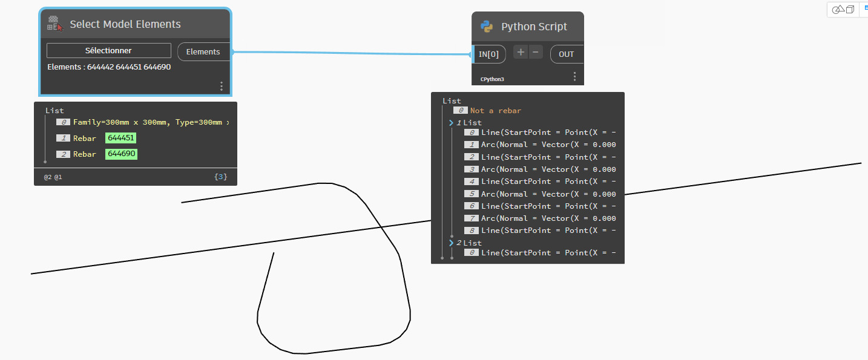Click the CPython3 engine label

coord(492,79)
